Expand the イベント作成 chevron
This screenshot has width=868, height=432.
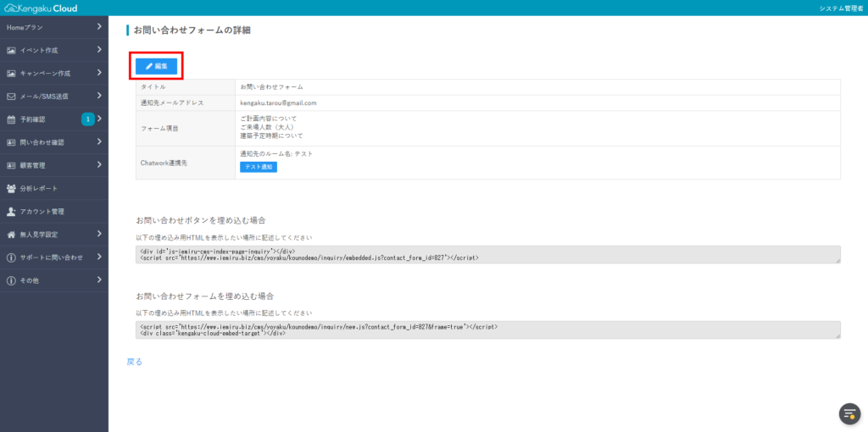pyautogui.click(x=99, y=50)
